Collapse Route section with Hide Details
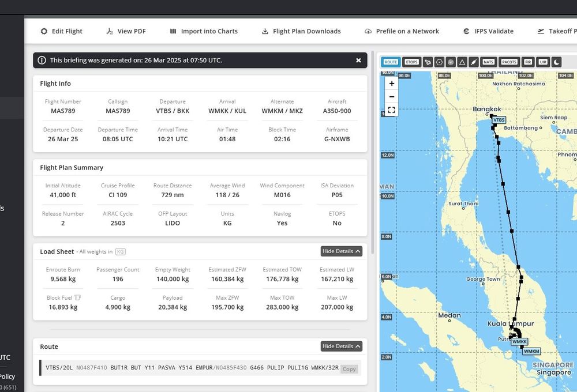This screenshot has width=577, height=392. pos(342,346)
